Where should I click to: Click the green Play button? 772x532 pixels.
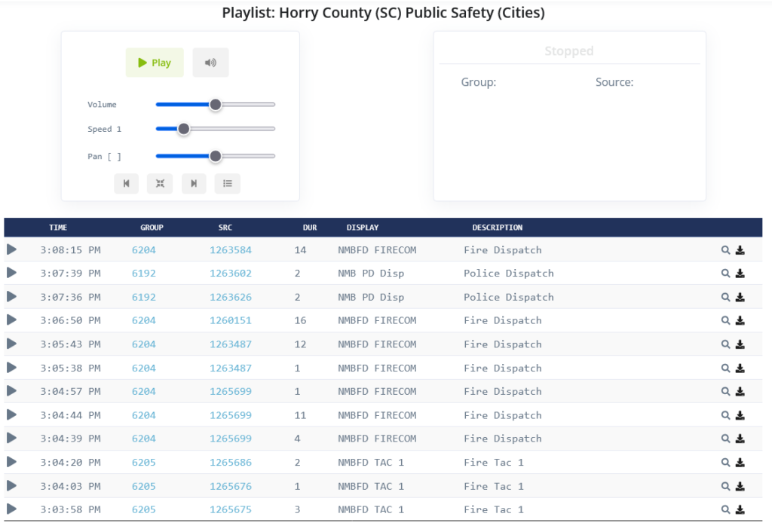[155, 63]
